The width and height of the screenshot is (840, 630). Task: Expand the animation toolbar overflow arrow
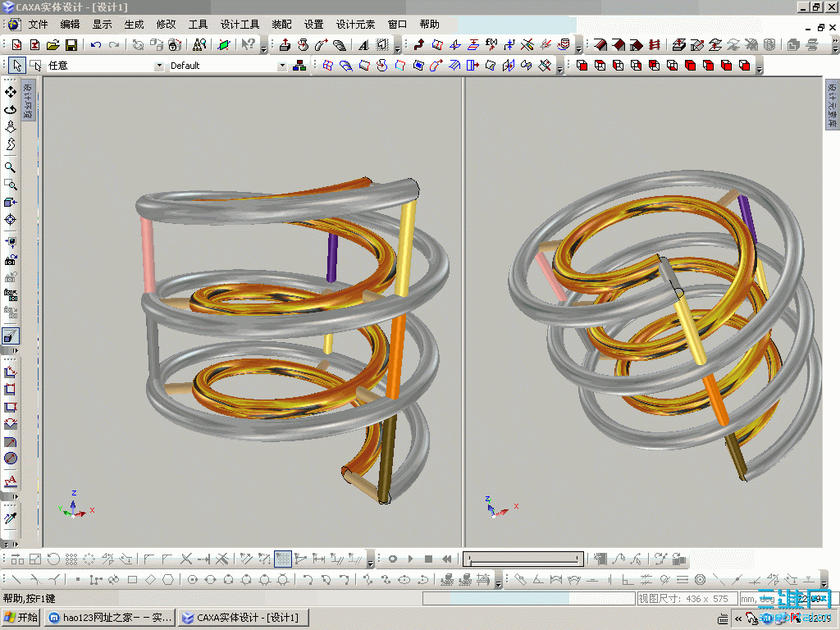coord(370,563)
